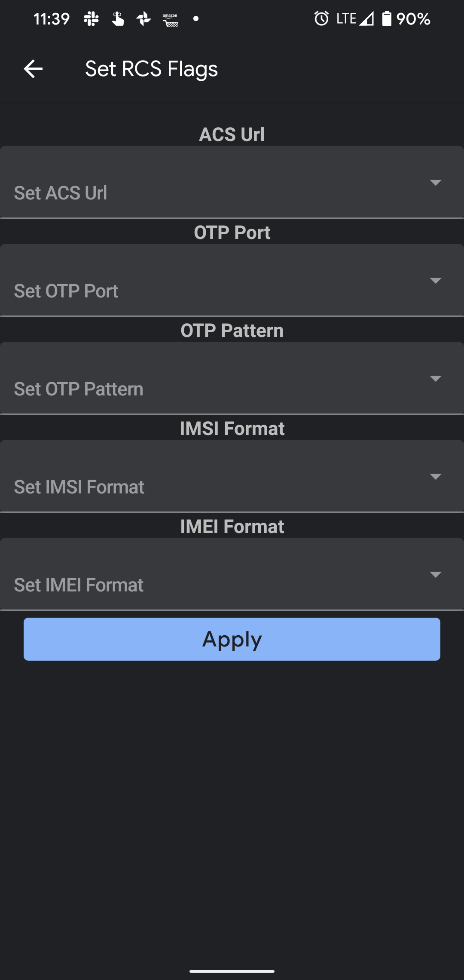The width and height of the screenshot is (464, 980).
Task: Expand the OTP Port dropdown arrow
Action: pos(436,281)
